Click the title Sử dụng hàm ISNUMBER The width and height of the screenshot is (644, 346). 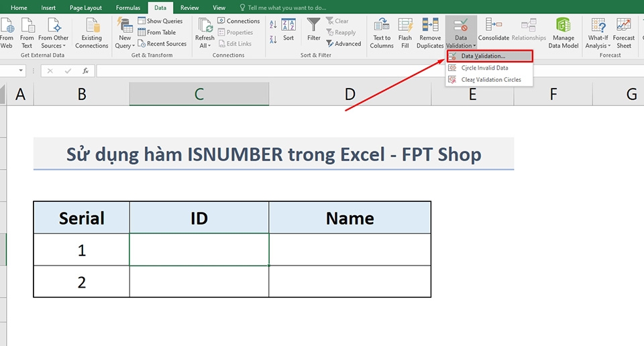coord(274,154)
